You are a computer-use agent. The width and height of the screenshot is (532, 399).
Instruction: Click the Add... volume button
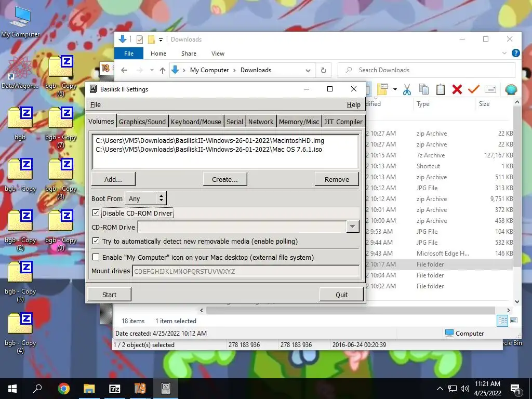tap(113, 179)
